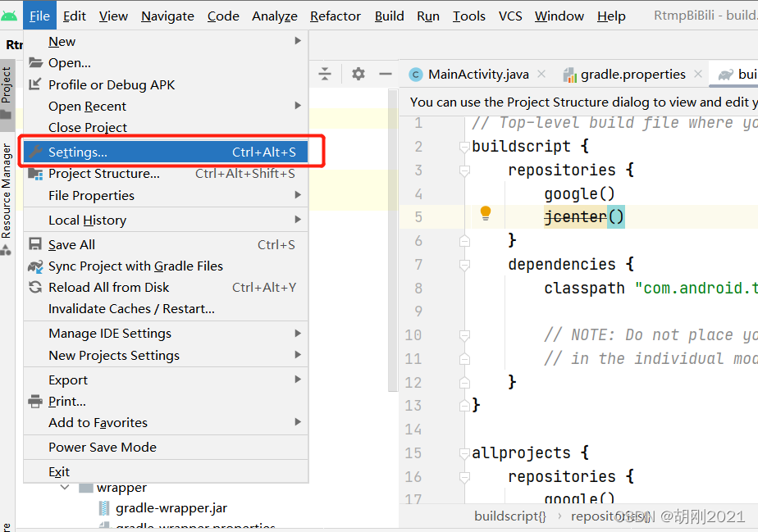Click the Project Structure icon
This screenshot has height=532, width=758.
[x=35, y=174]
